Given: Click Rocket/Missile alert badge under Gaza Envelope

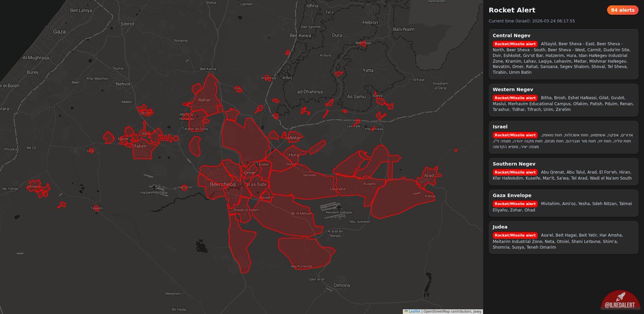Looking at the screenshot, I should tap(515, 204).
